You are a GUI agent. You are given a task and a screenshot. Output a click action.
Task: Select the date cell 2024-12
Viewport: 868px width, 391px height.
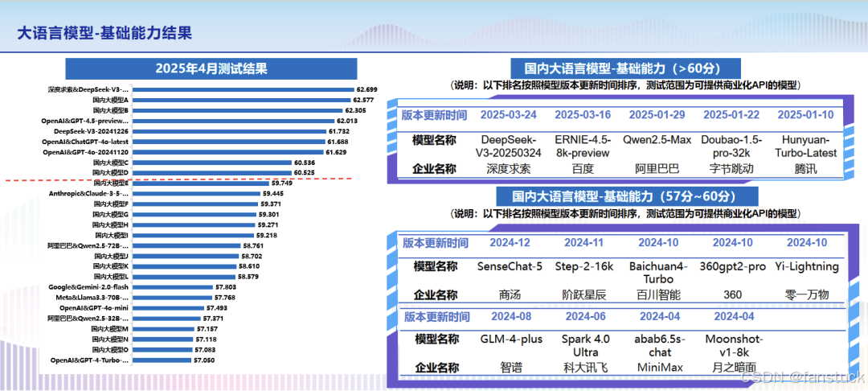509,243
